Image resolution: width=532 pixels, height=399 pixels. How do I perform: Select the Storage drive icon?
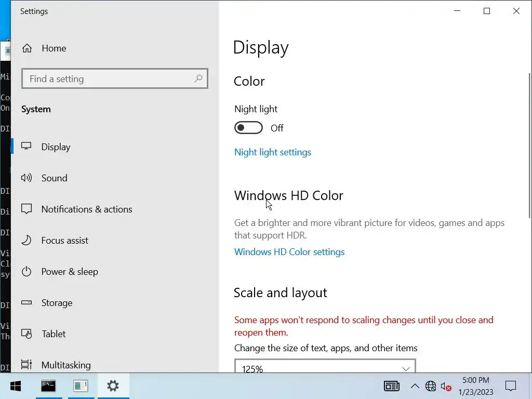[26, 302]
